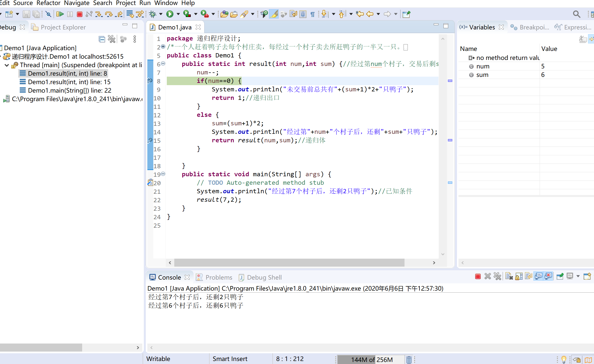Click the Pin Editor icon
The image size is (594, 364).
click(x=406, y=14)
